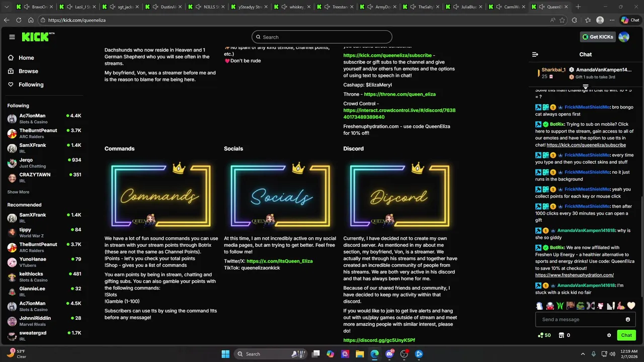
Task: Click the Commands neon panel image
Action: (161, 195)
